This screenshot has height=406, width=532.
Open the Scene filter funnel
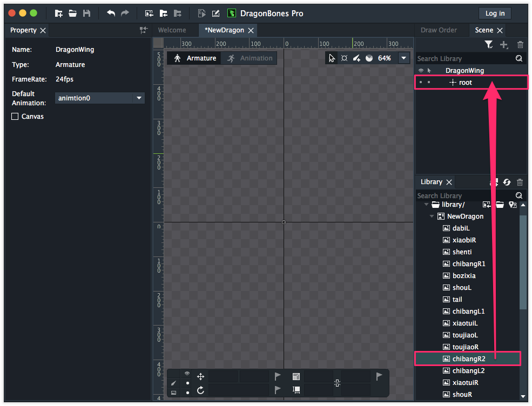click(x=489, y=44)
